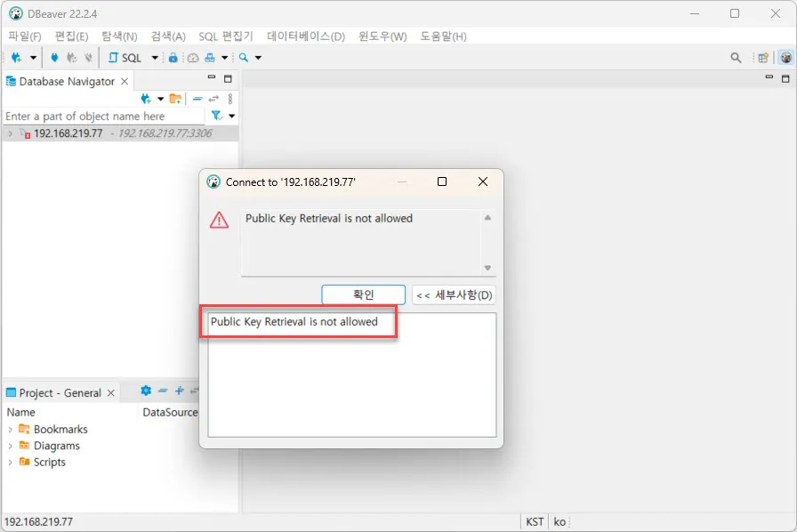Screen dimensions: 797x532
Task: Click the network data transfer icon
Action: click(x=210, y=57)
